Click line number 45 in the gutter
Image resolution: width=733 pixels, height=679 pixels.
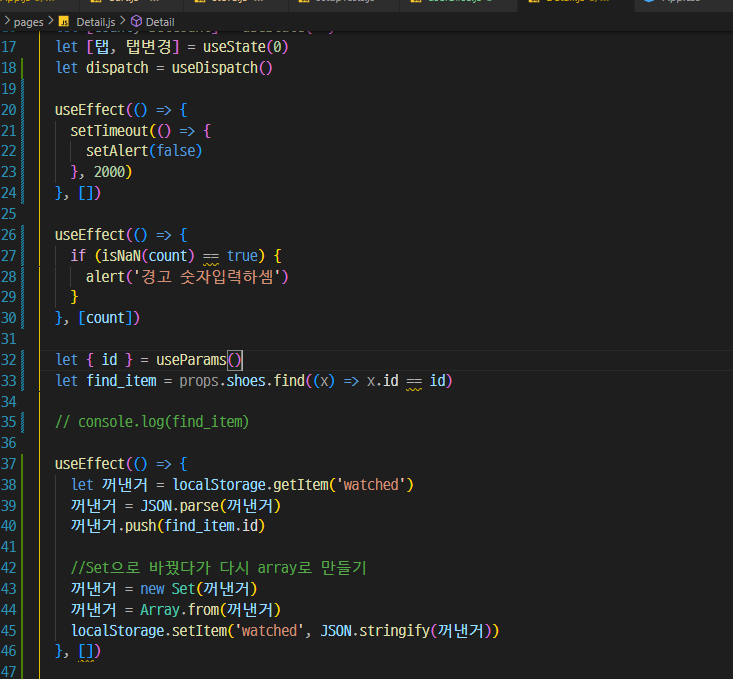click(8, 631)
